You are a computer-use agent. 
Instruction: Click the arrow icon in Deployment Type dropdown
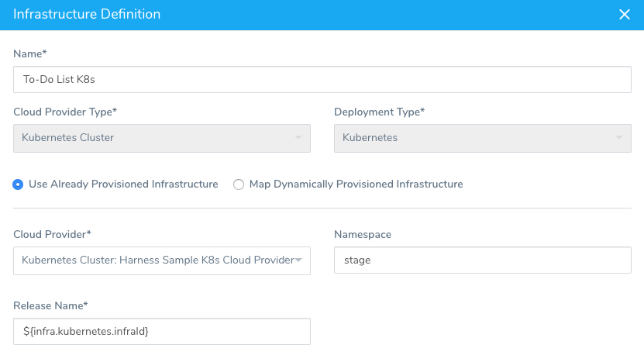coord(619,138)
